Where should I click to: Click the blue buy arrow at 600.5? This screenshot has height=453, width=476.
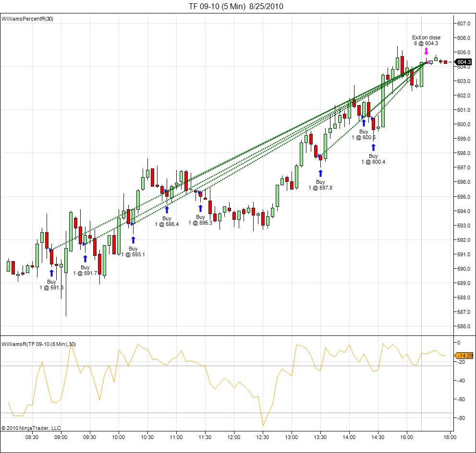(364, 123)
